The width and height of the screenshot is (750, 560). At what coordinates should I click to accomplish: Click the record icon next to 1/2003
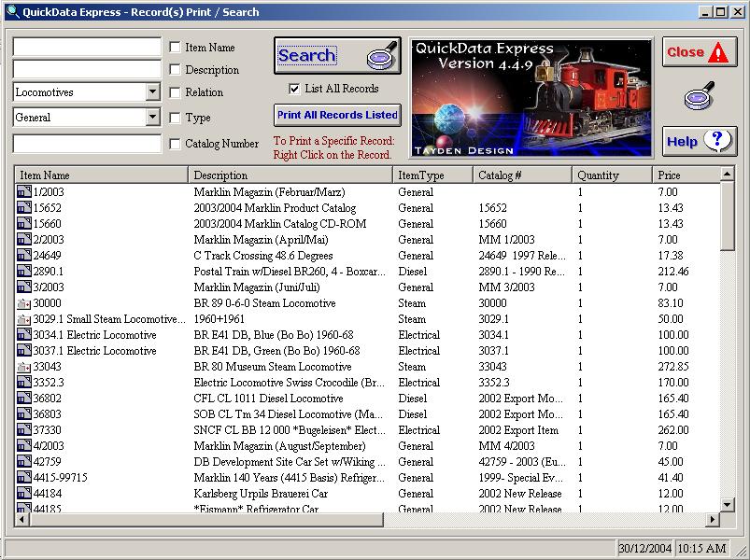point(23,192)
